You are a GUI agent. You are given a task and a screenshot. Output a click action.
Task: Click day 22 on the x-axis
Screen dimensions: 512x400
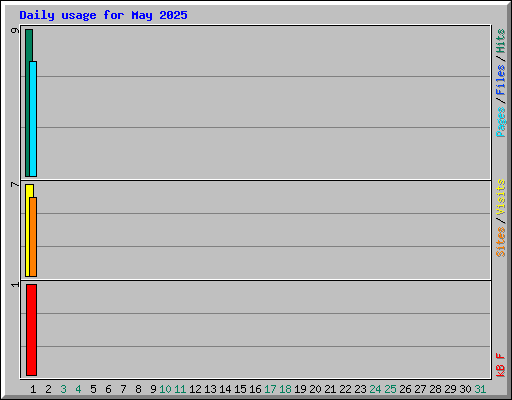coord(345,389)
